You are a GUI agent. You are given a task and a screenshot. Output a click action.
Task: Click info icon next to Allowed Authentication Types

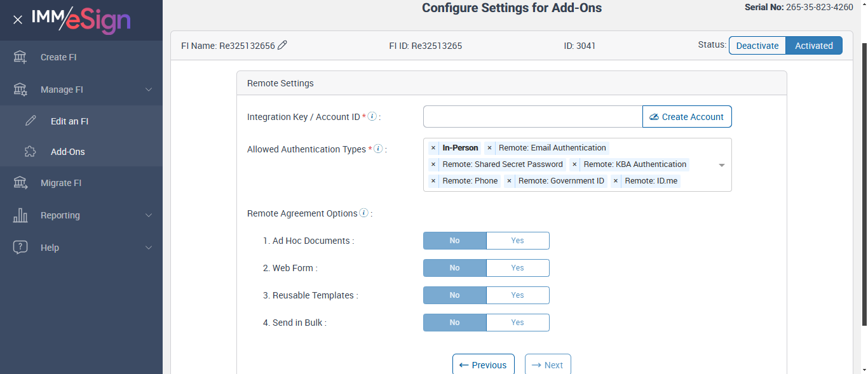[x=378, y=149]
